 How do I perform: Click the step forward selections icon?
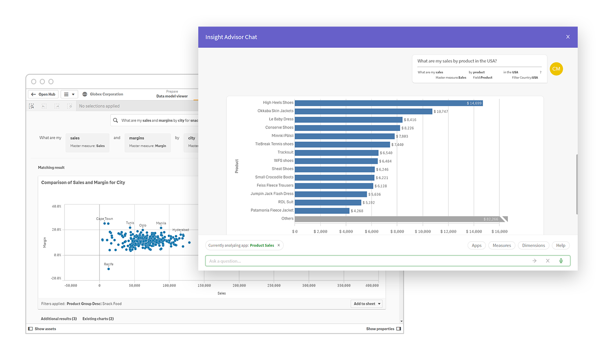coord(57,106)
